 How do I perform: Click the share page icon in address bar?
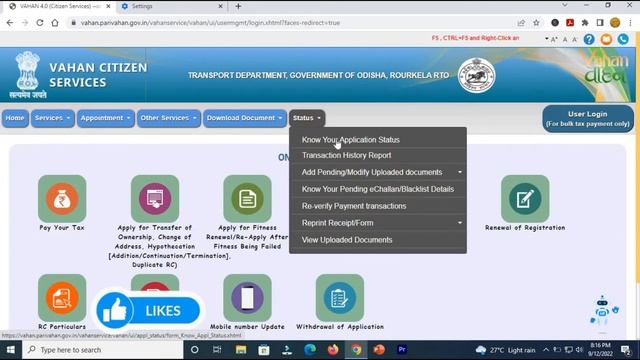(521, 23)
